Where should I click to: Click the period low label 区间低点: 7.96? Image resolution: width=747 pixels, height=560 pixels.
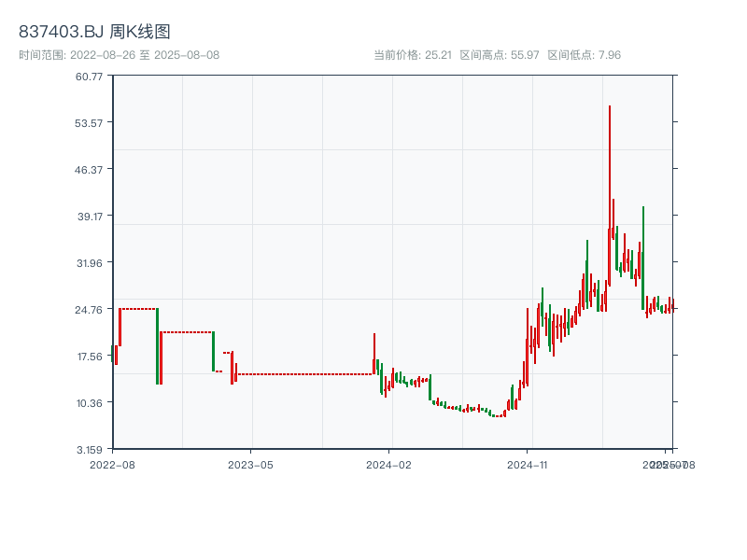[x=585, y=55]
